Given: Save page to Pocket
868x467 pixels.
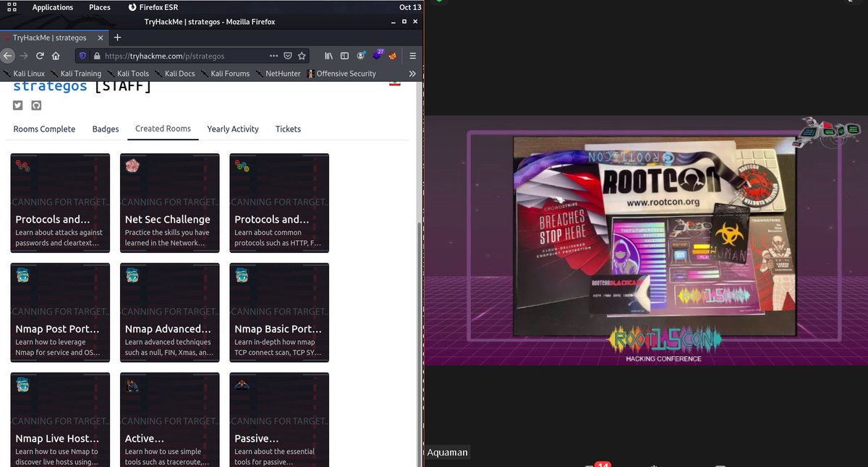Looking at the screenshot, I should 288,56.
